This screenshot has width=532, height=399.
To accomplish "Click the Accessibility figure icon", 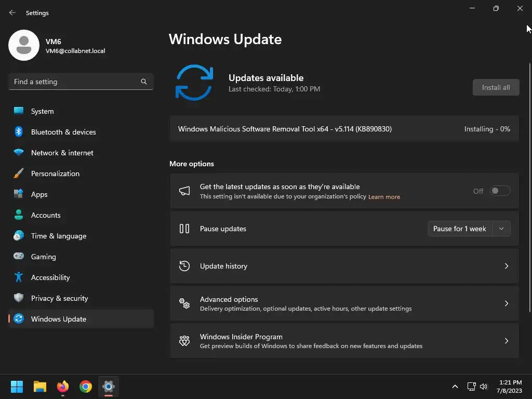I will 19,277.
